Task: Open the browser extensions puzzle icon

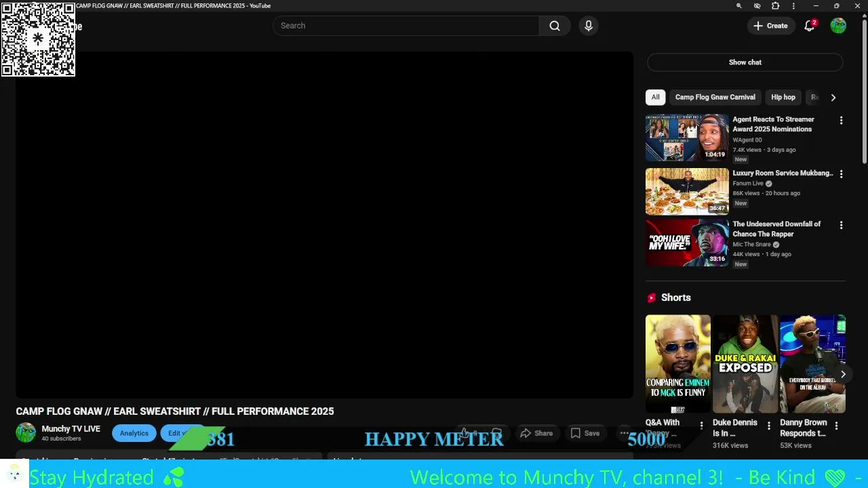Action: [776, 6]
